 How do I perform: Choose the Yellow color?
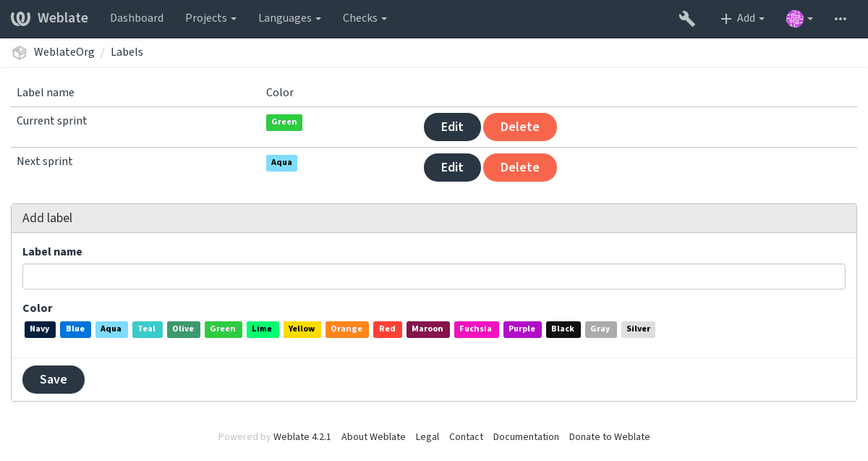click(x=302, y=329)
